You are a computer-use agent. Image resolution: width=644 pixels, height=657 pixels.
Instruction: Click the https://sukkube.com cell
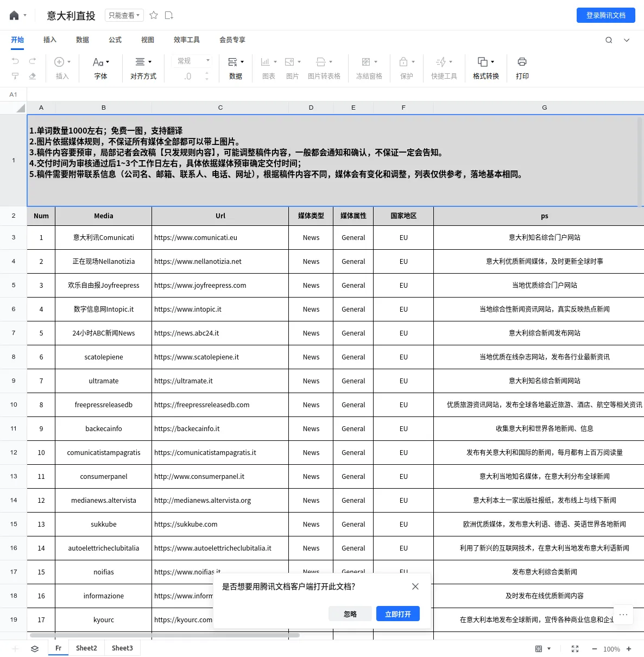[x=220, y=525]
